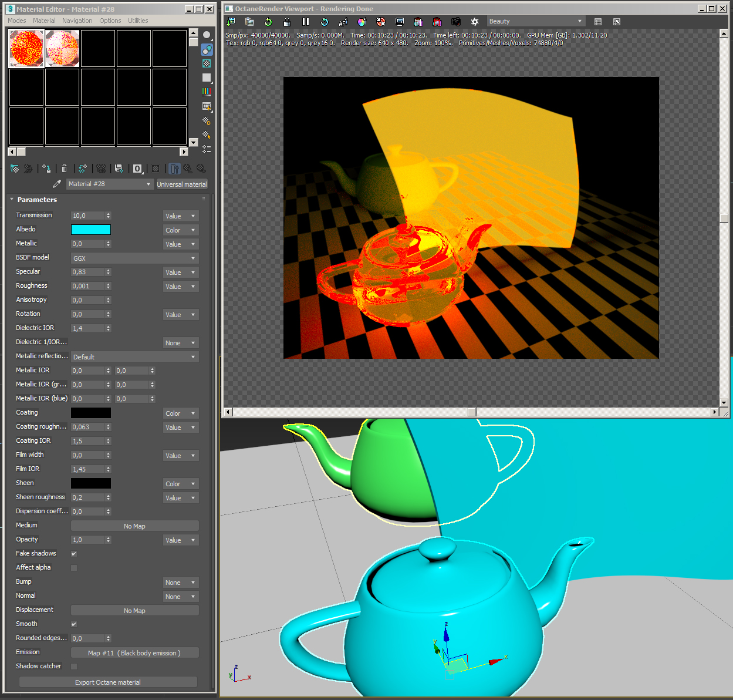
Task: Open Material Editor Options icon
Action: (207, 120)
